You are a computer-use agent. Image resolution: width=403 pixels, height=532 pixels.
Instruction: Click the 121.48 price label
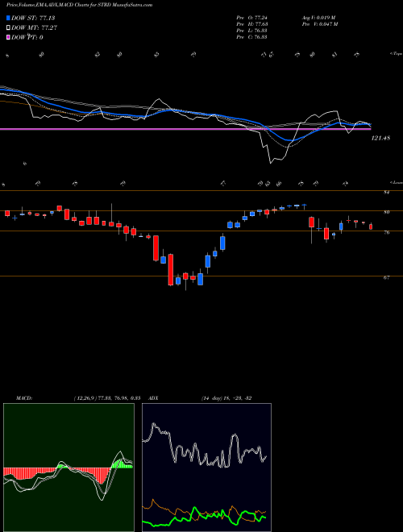point(380,138)
